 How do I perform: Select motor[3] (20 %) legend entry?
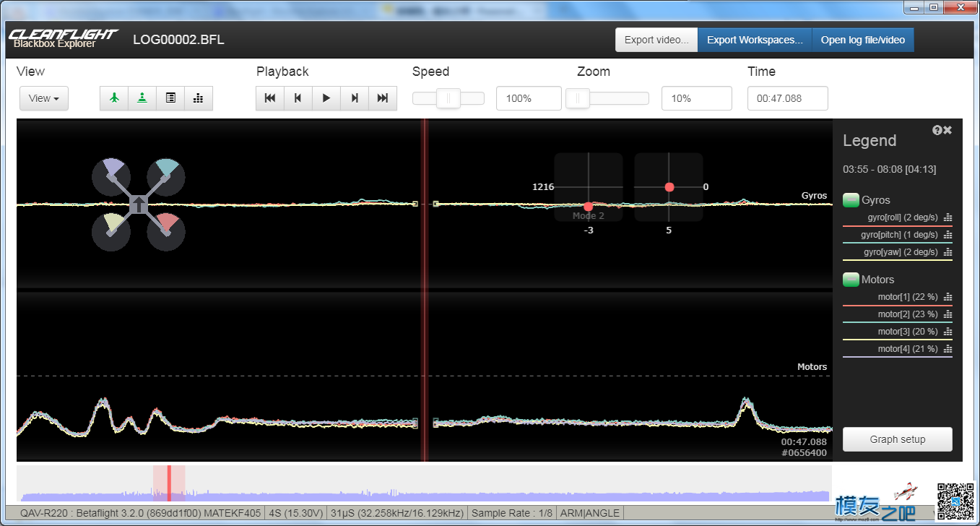[908, 332]
